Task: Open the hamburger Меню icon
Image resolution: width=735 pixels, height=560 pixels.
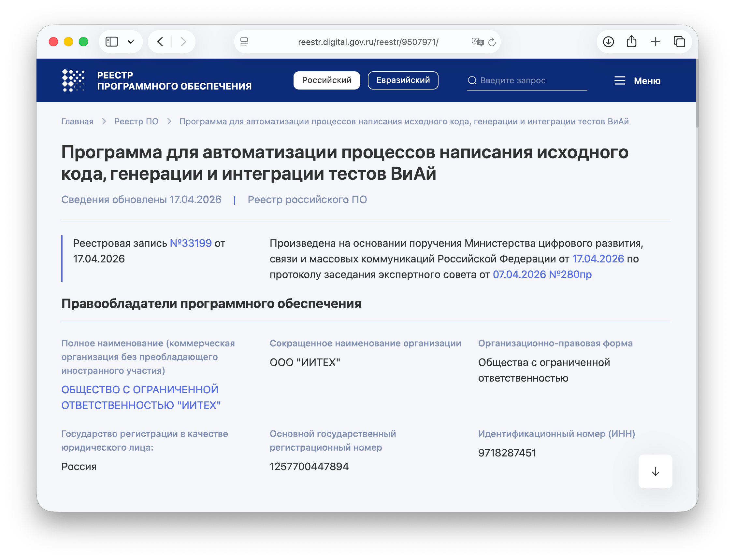Action: pos(620,80)
